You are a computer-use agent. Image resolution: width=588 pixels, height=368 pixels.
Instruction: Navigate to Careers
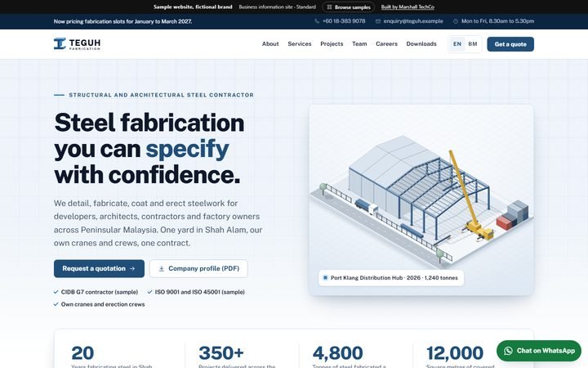pyautogui.click(x=386, y=44)
